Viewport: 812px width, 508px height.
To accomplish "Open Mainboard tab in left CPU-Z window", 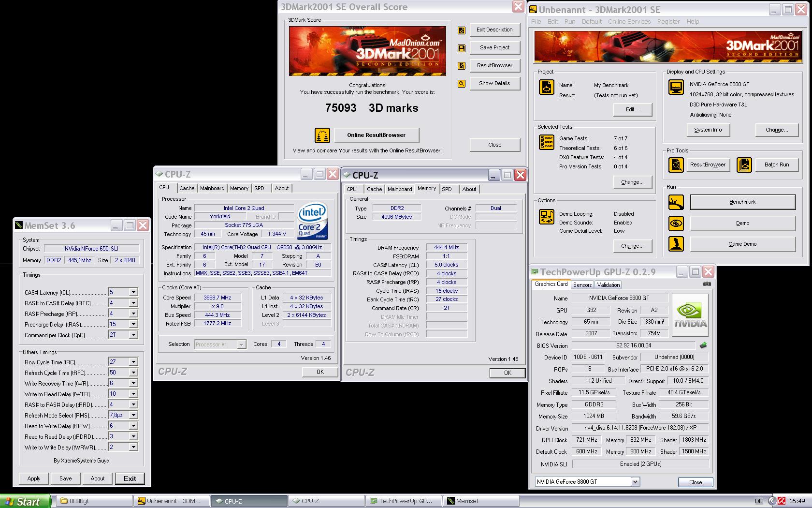I will (212, 189).
